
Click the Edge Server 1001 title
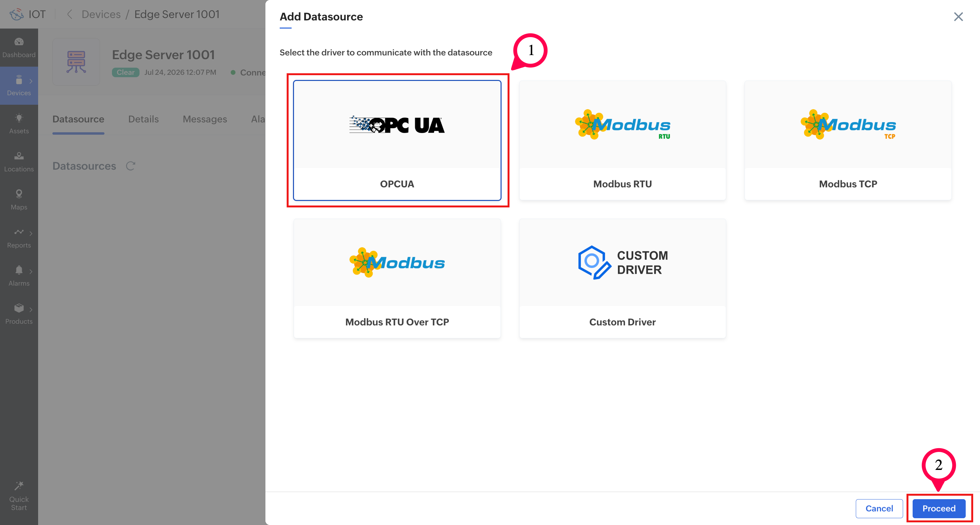pos(163,55)
